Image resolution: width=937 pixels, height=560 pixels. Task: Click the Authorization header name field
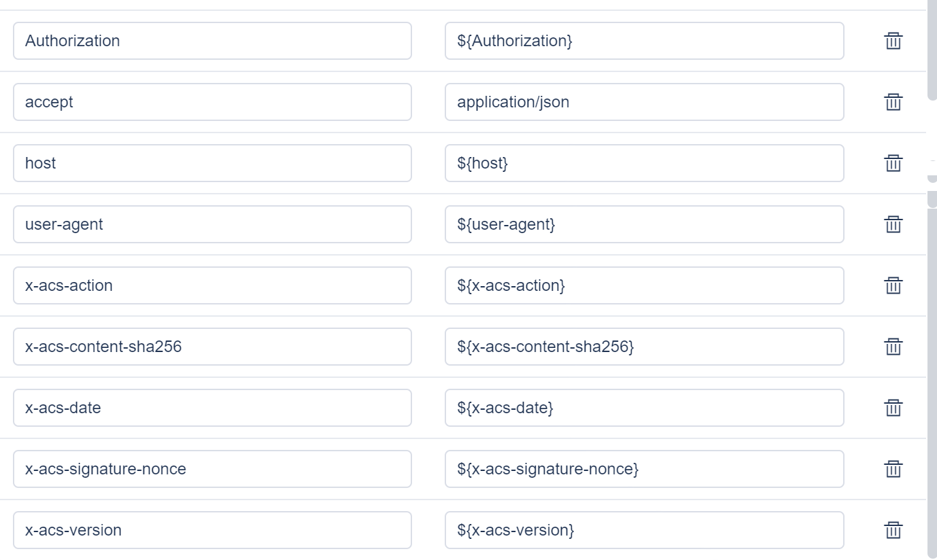pos(212,41)
